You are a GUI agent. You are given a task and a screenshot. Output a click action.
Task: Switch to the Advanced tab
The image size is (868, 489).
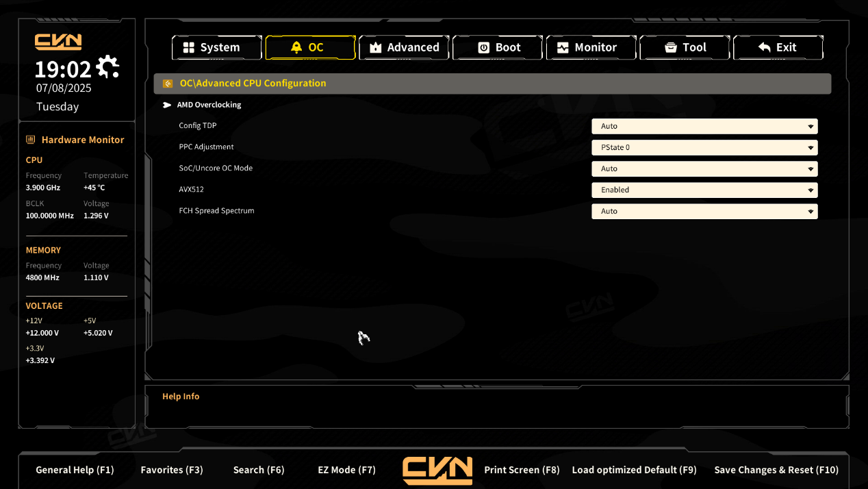404,47
